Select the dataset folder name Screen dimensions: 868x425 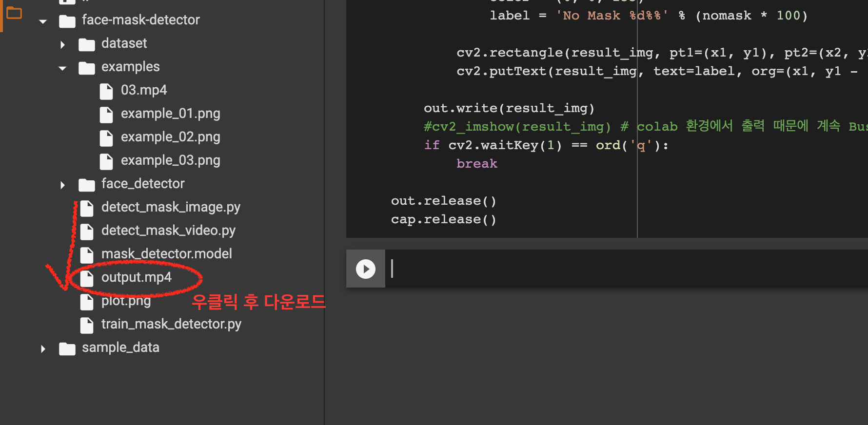pyautogui.click(x=124, y=43)
